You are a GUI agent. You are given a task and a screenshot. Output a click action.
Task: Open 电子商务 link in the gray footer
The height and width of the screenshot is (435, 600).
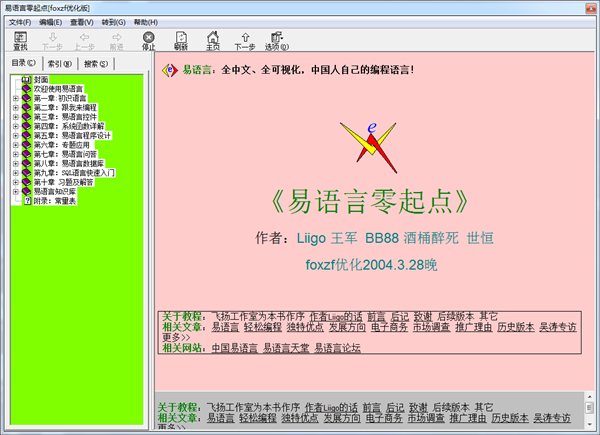pos(384,418)
